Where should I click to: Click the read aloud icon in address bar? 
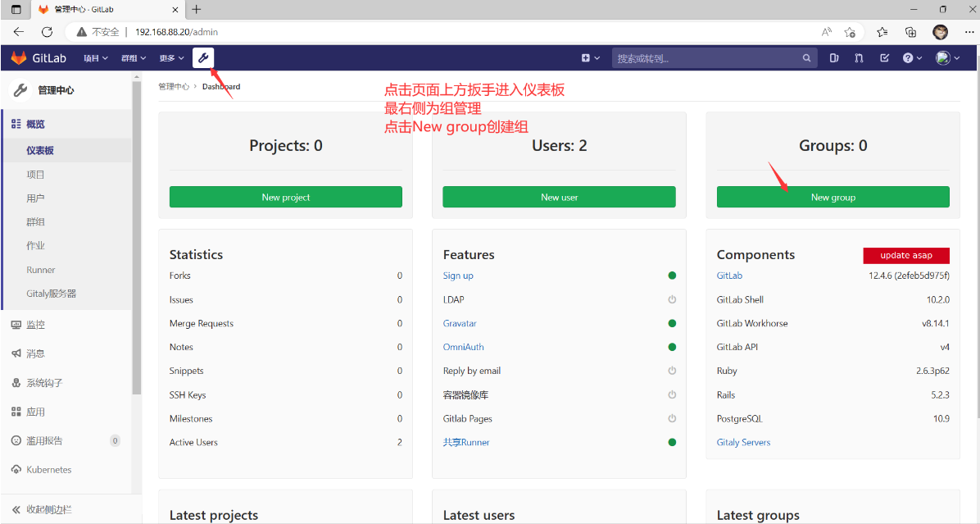826,32
